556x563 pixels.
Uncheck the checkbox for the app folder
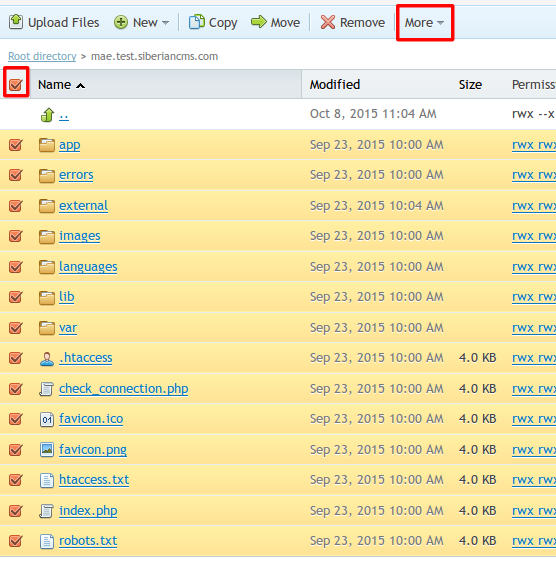(16, 145)
